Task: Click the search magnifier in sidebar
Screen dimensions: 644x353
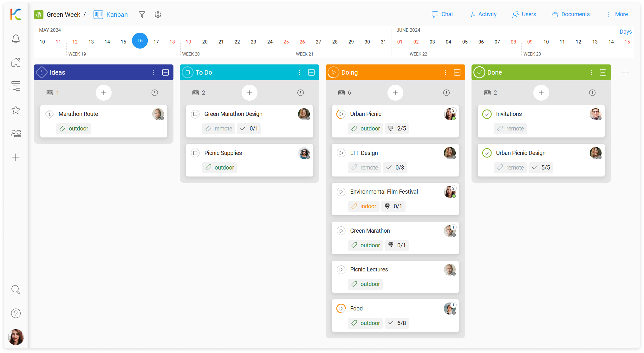Action: [x=16, y=290]
